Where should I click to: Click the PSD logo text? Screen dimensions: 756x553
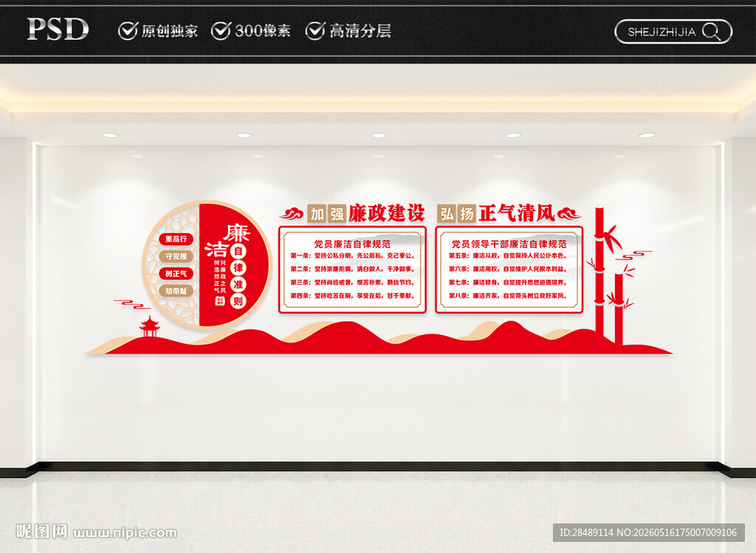pos(58,29)
